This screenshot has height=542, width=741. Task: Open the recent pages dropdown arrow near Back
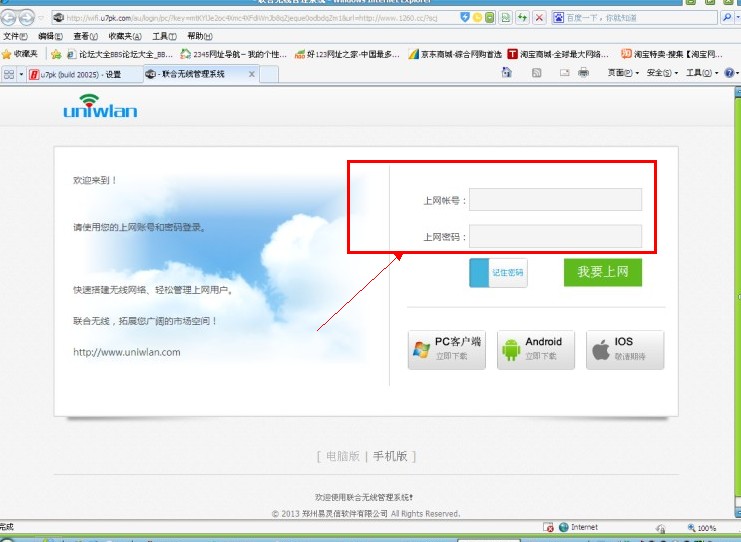click(x=41, y=18)
